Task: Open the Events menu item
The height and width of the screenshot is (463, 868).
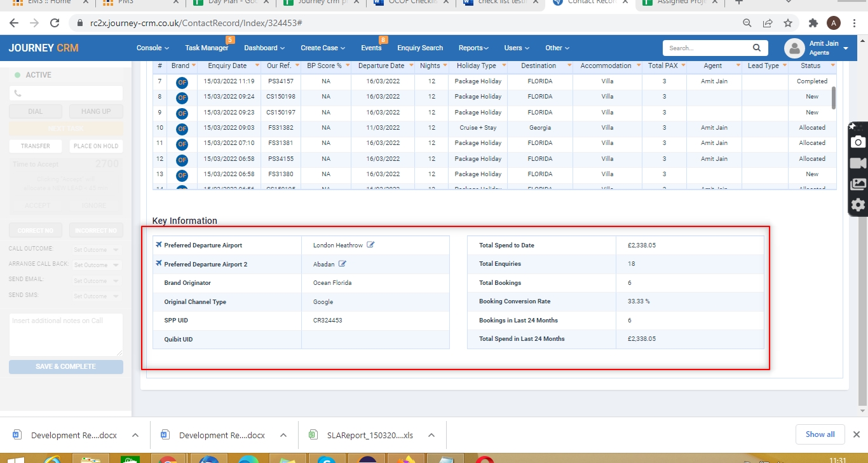Action: tap(371, 48)
